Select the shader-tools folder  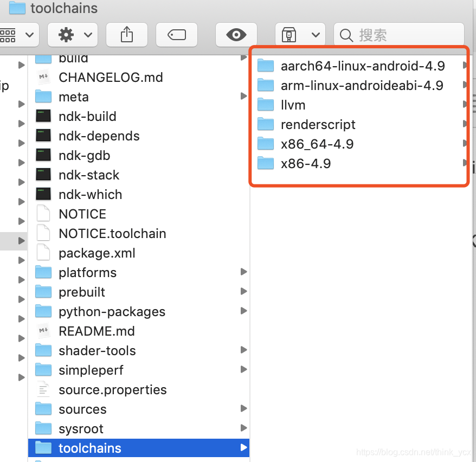(139, 351)
